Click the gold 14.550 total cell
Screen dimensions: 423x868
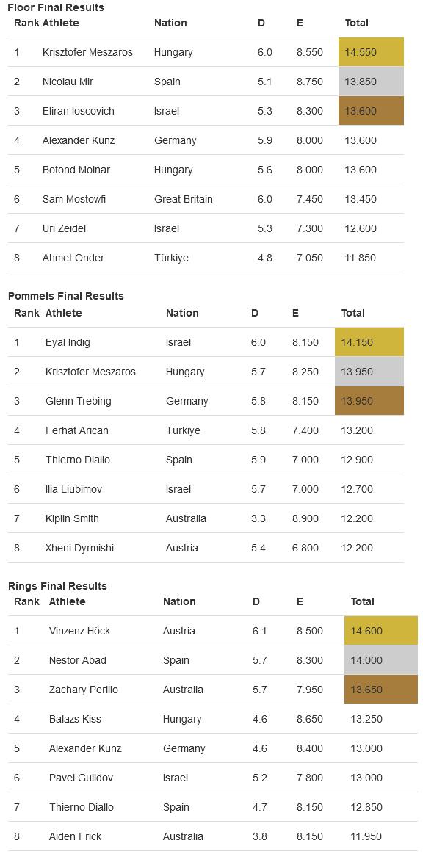(x=371, y=52)
